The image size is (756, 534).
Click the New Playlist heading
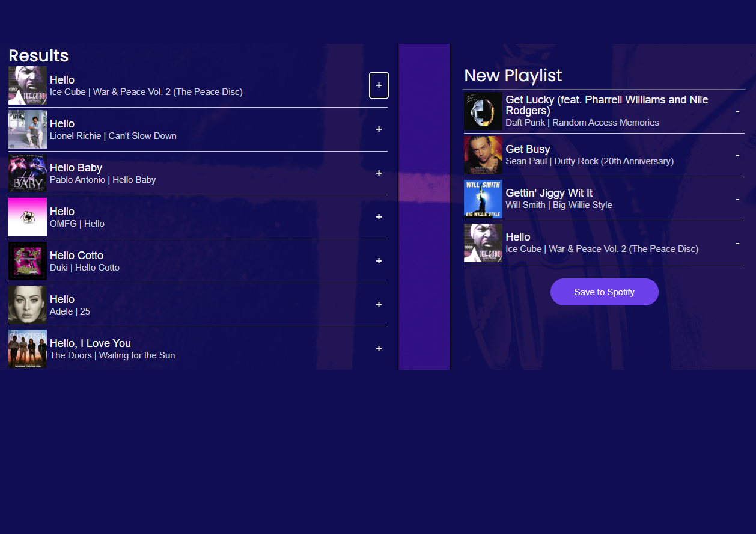(x=513, y=76)
